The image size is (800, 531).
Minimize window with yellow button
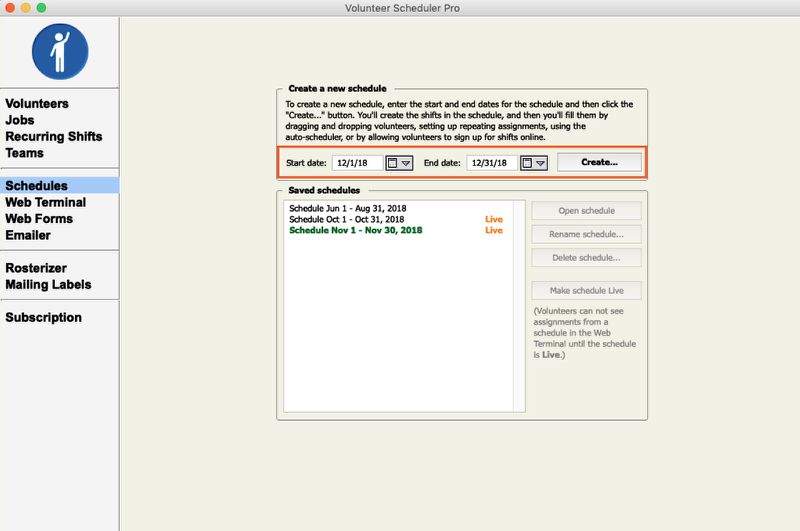(x=26, y=8)
